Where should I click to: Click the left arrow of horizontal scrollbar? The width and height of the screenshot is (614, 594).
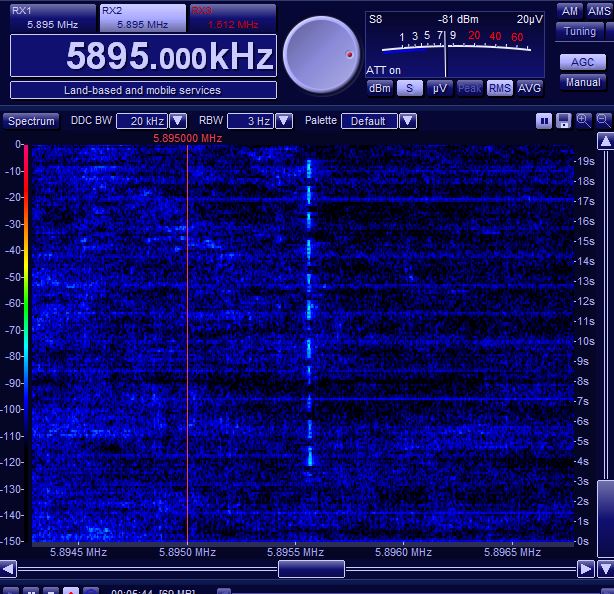coord(8,568)
